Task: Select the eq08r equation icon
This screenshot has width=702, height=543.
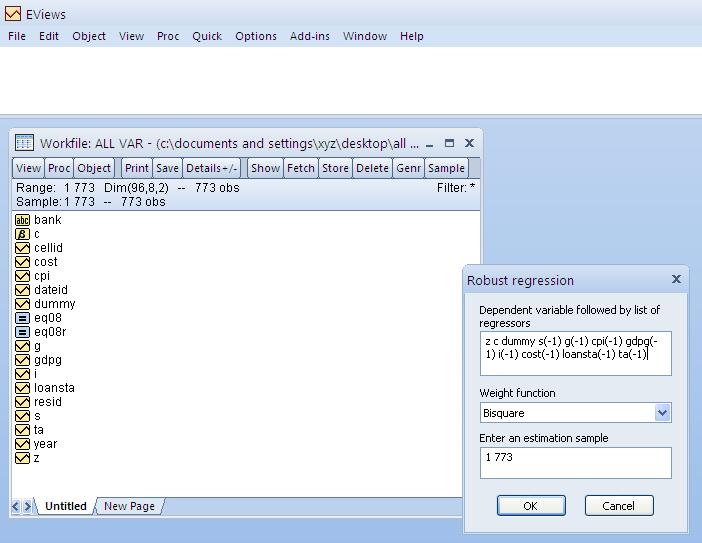Action: [x=22, y=332]
